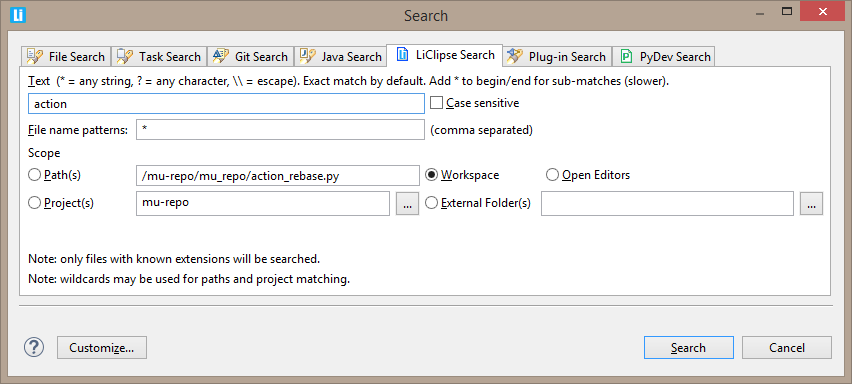The image size is (852, 384).
Task: Click the path field with action_rebase.py
Action: [x=278, y=175]
